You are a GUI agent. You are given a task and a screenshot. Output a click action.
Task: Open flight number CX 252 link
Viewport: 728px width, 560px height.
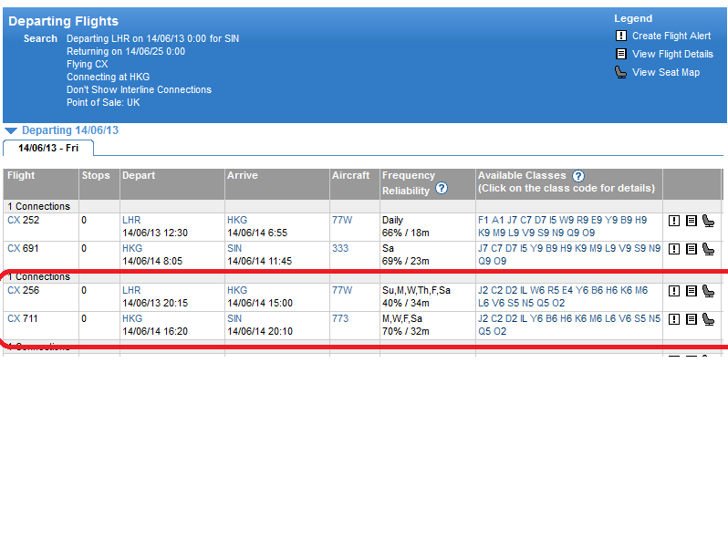14,221
